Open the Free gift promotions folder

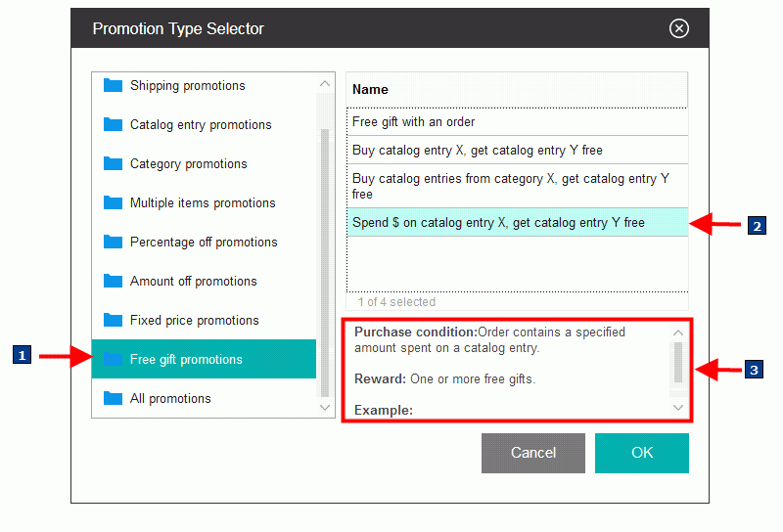tap(186, 359)
